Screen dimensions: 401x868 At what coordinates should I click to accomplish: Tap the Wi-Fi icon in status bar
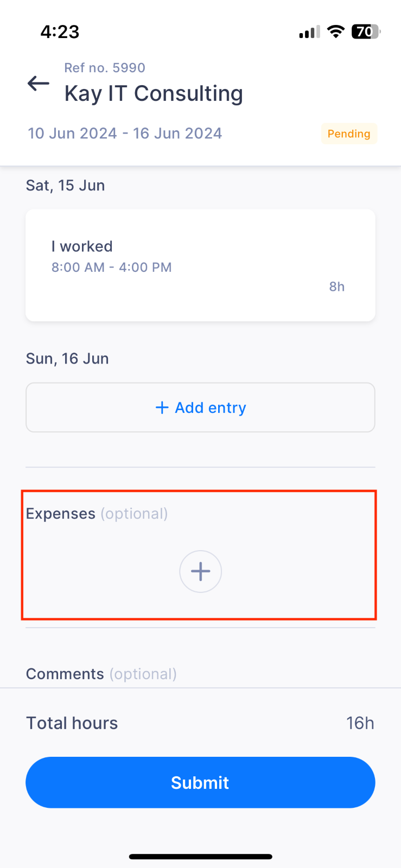[x=336, y=31]
